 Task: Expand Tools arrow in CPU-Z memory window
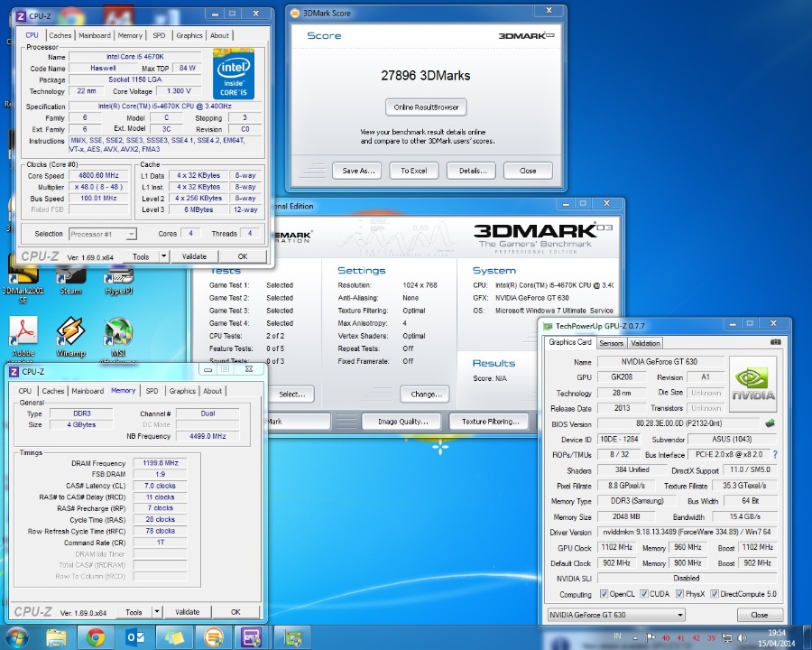pyautogui.click(x=156, y=612)
